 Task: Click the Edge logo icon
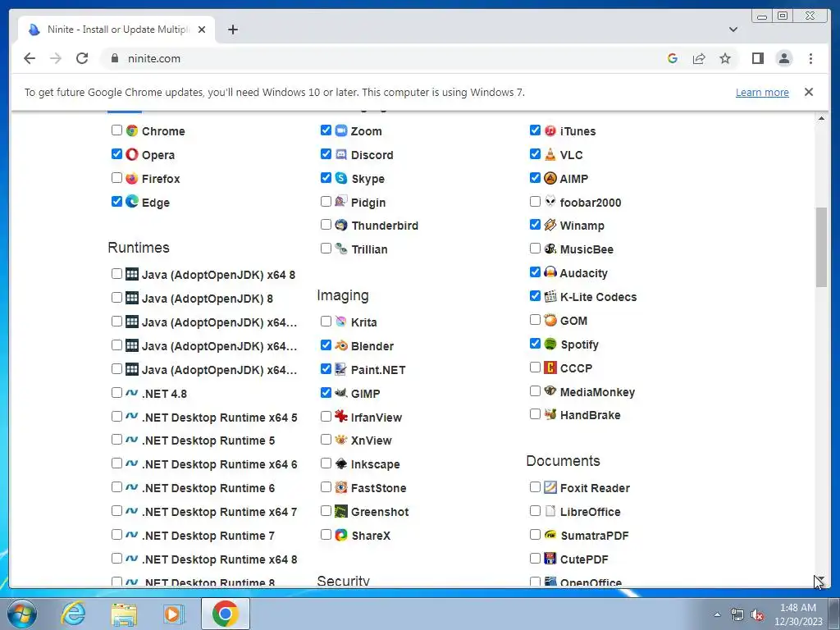132,202
